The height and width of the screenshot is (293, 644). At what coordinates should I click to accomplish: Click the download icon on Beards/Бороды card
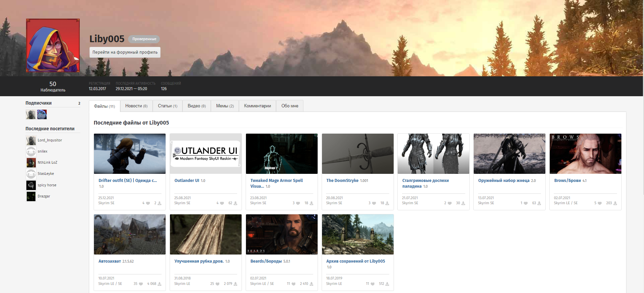(312, 284)
